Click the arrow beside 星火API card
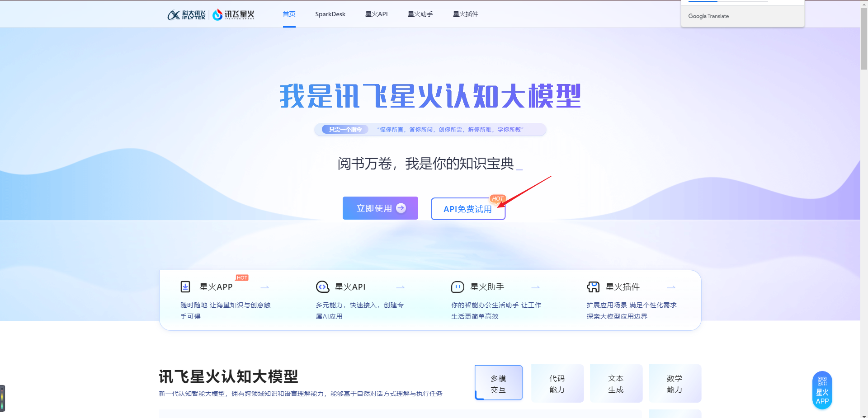This screenshot has height=418, width=868. point(401,287)
